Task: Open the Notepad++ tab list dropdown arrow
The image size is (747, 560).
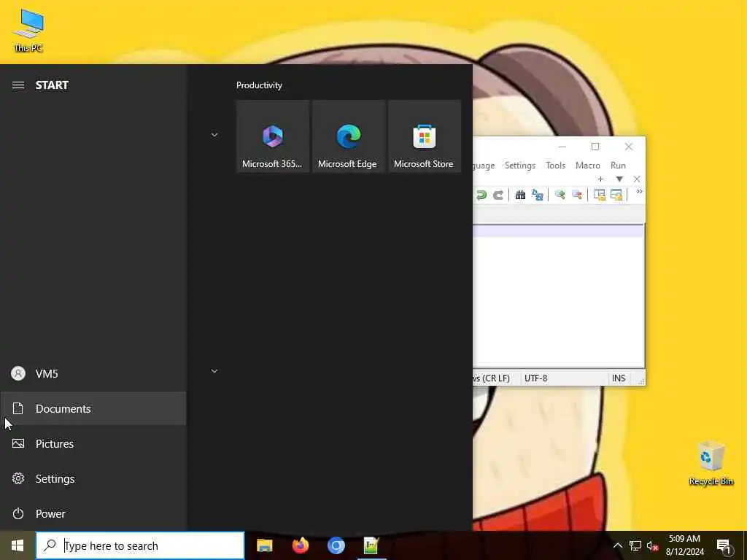Action: [x=619, y=179]
